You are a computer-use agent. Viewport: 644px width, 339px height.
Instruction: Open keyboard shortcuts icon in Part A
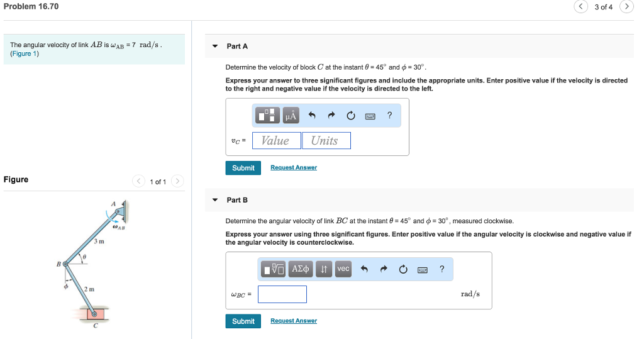370,116
